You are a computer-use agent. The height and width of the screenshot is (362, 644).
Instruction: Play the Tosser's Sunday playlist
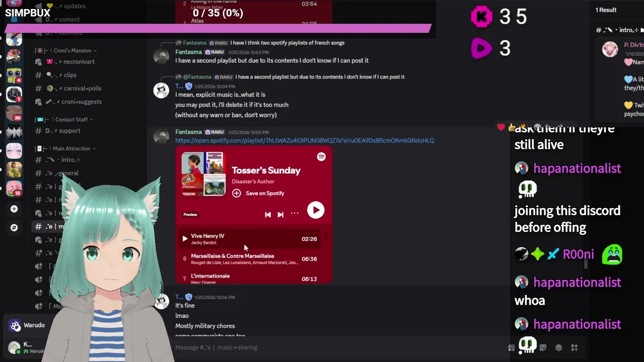coord(315,210)
